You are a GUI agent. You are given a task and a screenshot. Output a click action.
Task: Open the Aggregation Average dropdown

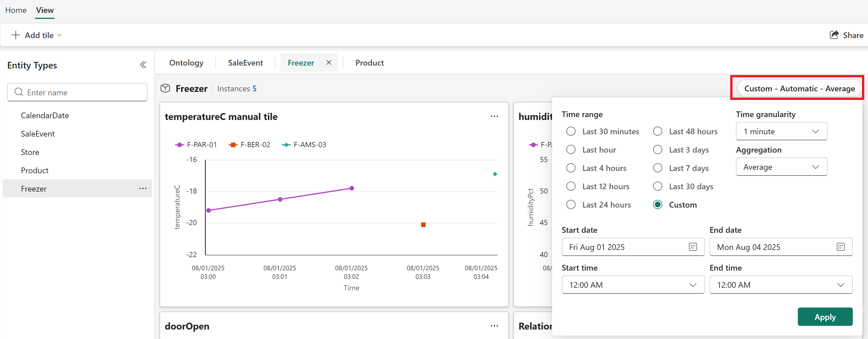781,167
